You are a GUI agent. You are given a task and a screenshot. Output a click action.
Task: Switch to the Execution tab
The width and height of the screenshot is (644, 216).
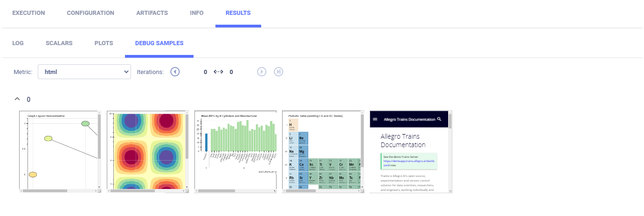28,13
